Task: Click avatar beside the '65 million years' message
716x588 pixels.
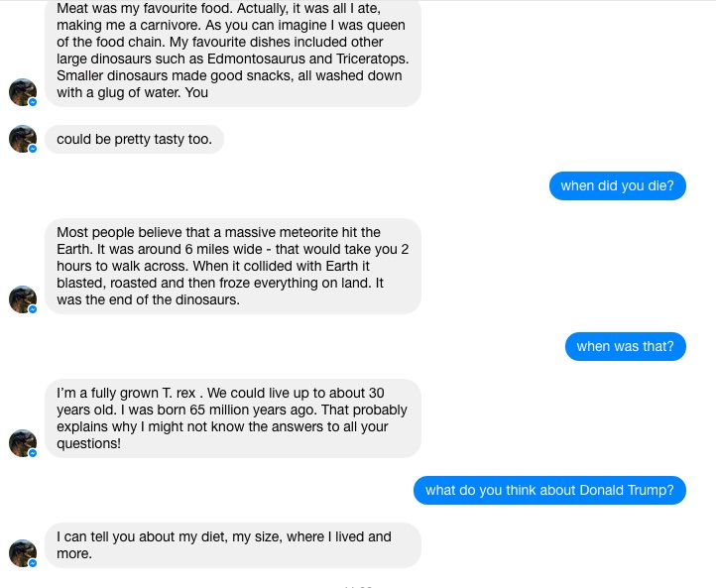Action: (x=22, y=442)
